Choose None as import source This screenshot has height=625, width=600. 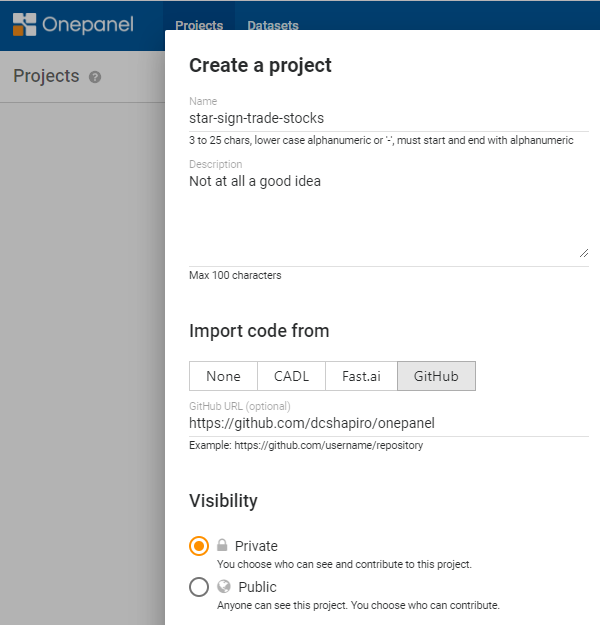[223, 376]
